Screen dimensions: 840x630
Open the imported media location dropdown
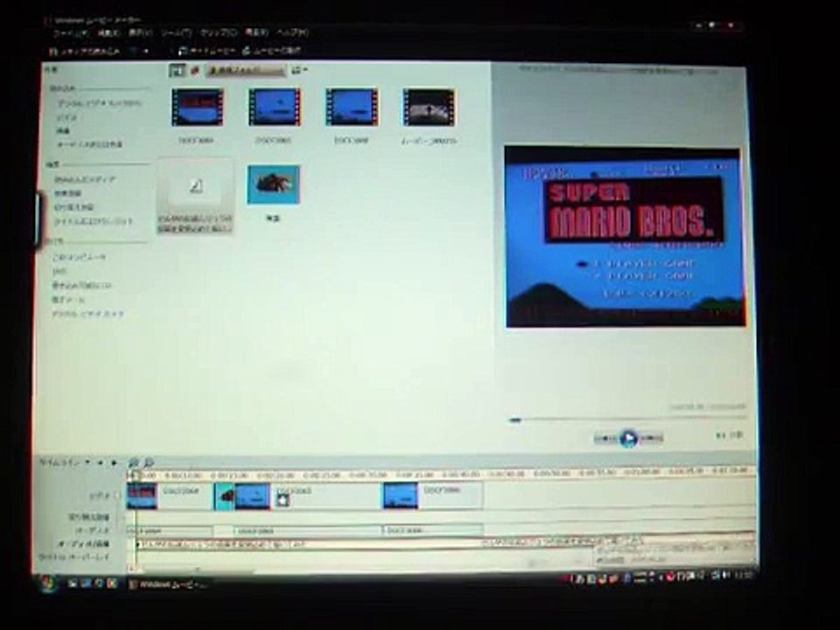[x=245, y=70]
